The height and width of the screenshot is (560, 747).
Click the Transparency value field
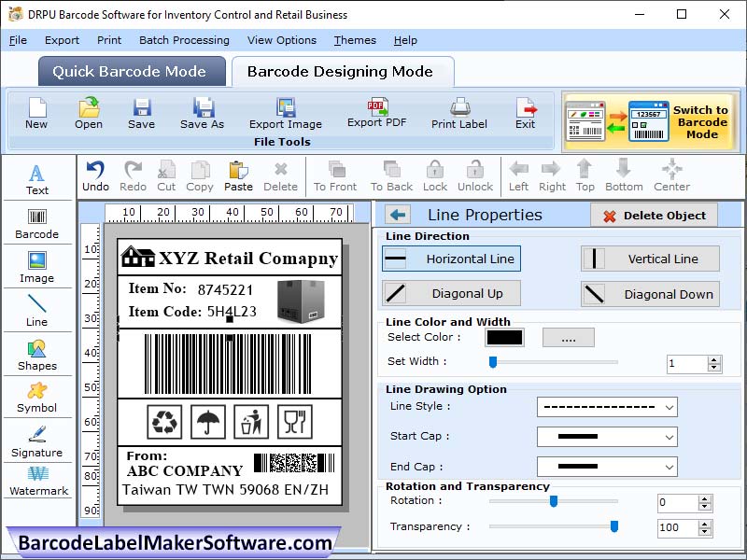678,528
